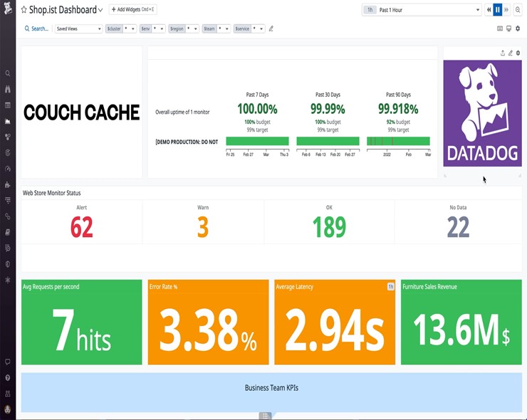
Task: Click the Business Team KPIs note
Action: (x=271, y=392)
